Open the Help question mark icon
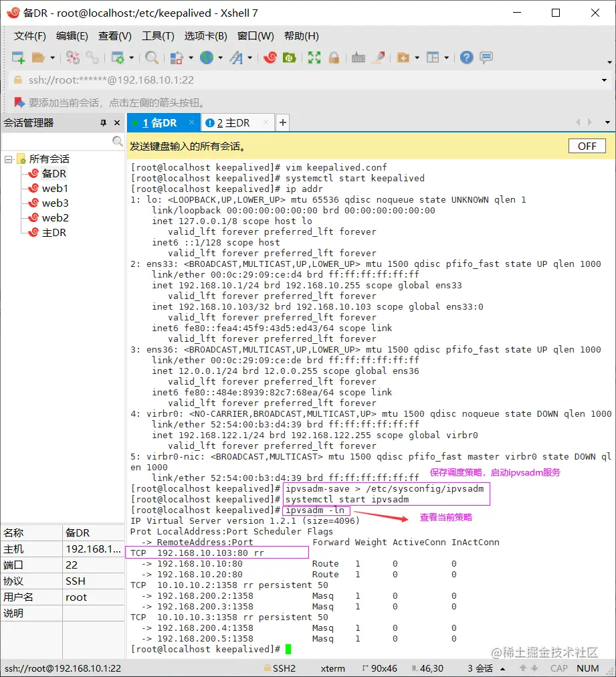The image size is (616, 677). [x=467, y=58]
